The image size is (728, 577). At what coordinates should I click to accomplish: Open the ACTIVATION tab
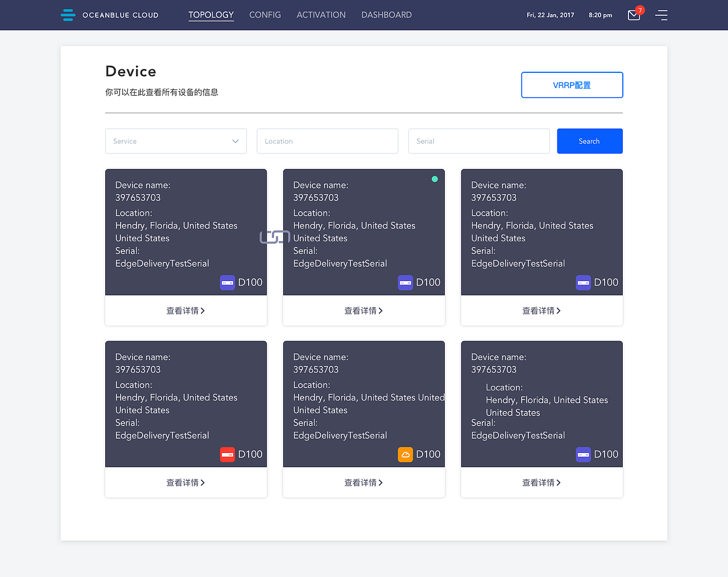321,15
